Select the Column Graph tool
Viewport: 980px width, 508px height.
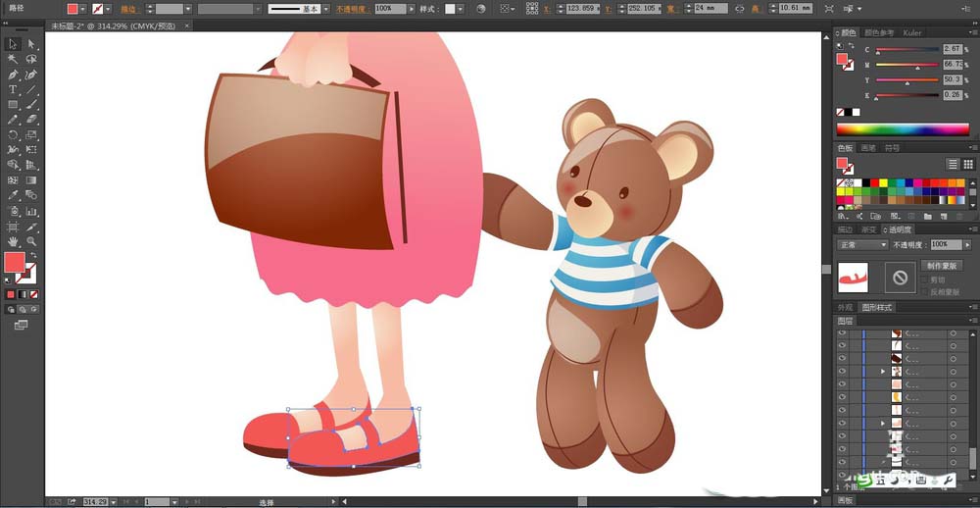tap(31, 211)
